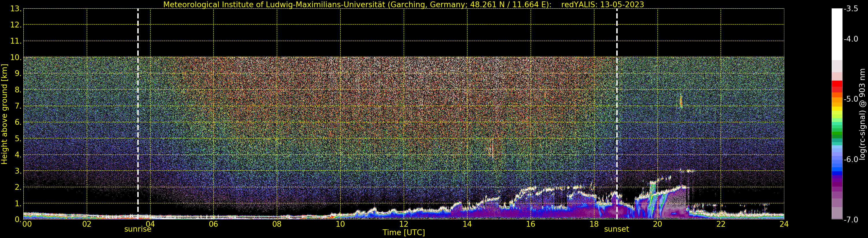The width and height of the screenshot is (868, 238).
Task: Click the 'sunrise' label below the axis
Action: [138, 229]
